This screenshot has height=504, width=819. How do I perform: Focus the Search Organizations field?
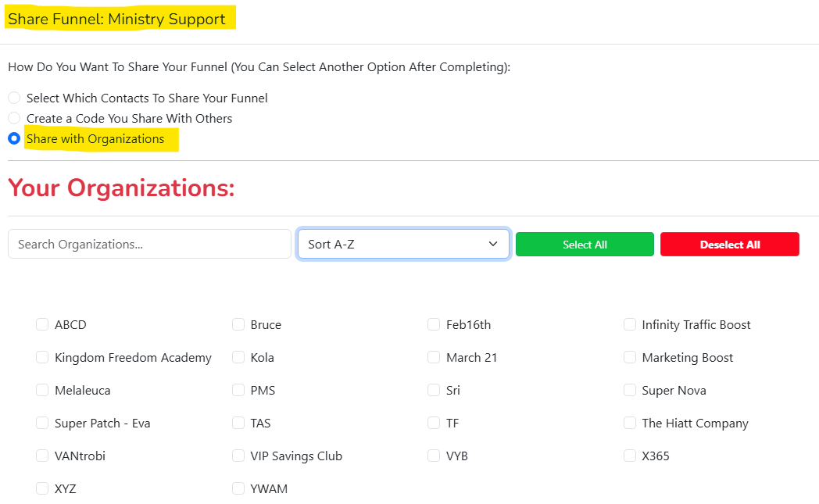tap(149, 244)
